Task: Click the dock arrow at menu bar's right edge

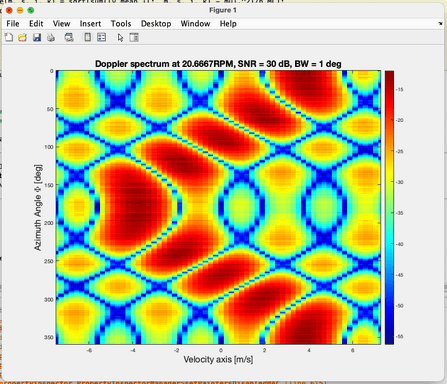Action: point(440,24)
